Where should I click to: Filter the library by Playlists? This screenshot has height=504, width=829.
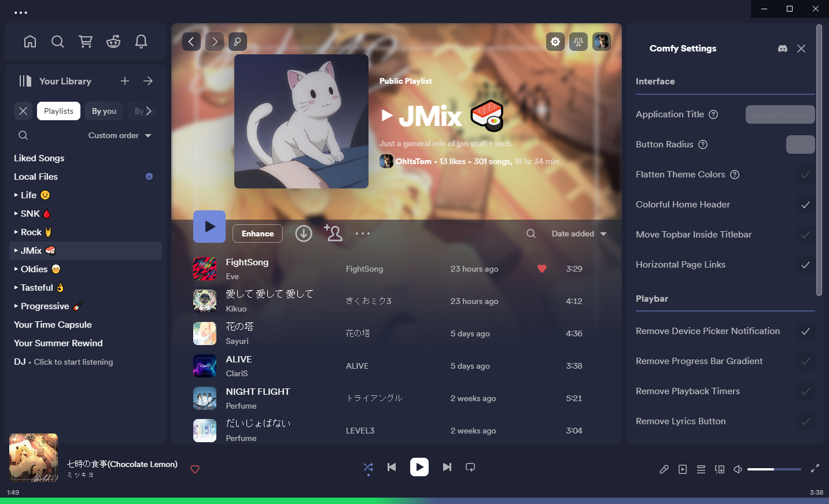tap(59, 111)
